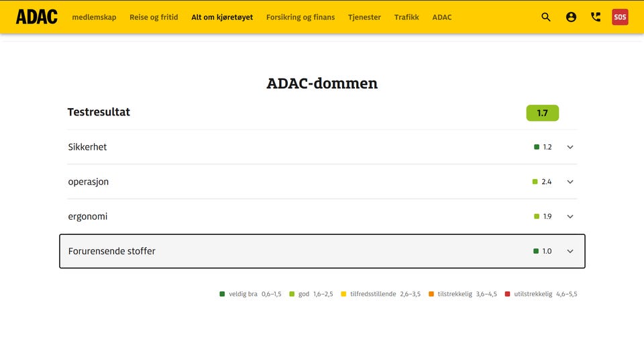This screenshot has width=644, height=337.
Task: Expand the Sikkerhet row chevron
Action: click(570, 147)
